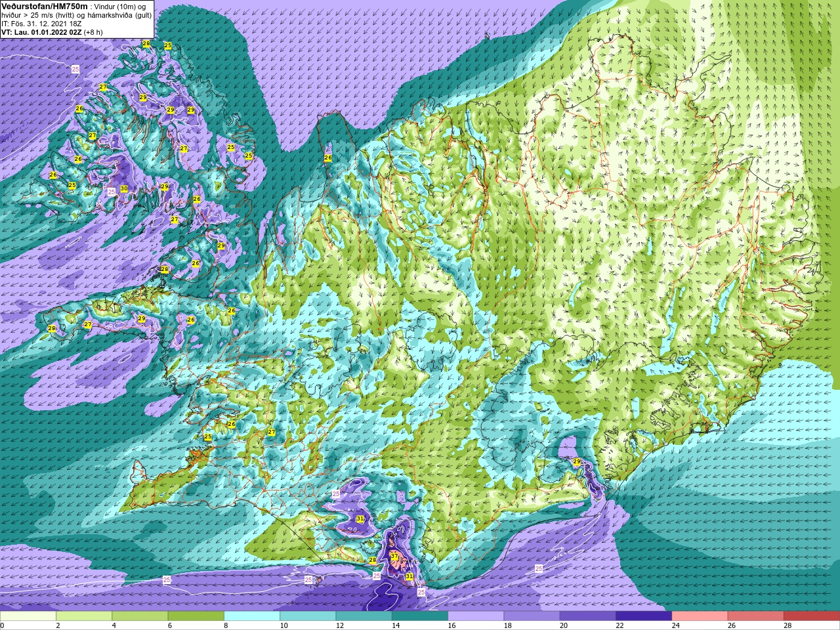
Task: Click the 'VT: Lau. 01.01.2022 02Z' valid time
Action: (x=41, y=31)
